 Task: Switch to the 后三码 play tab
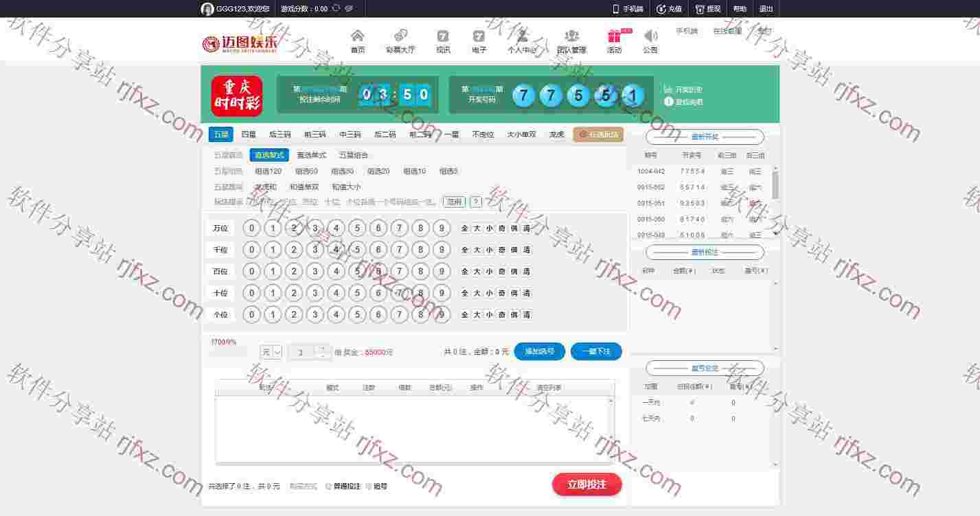click(280, 134)
